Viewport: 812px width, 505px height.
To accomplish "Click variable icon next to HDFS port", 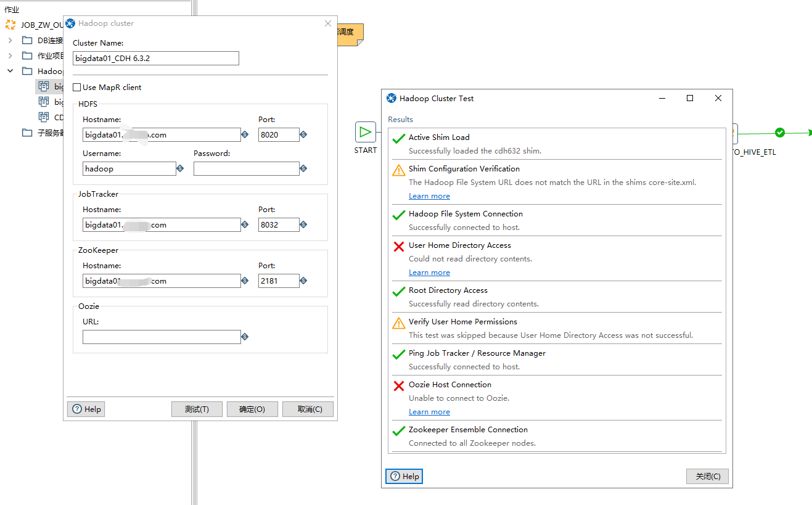I will (x=303, y=134).
